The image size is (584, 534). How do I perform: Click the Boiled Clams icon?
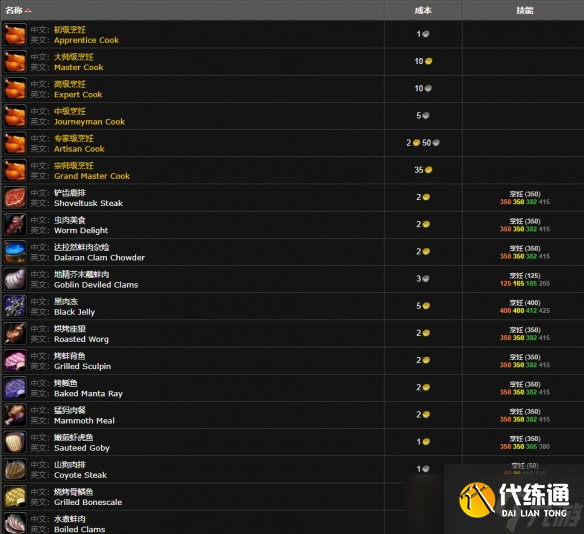click(15, 523)
